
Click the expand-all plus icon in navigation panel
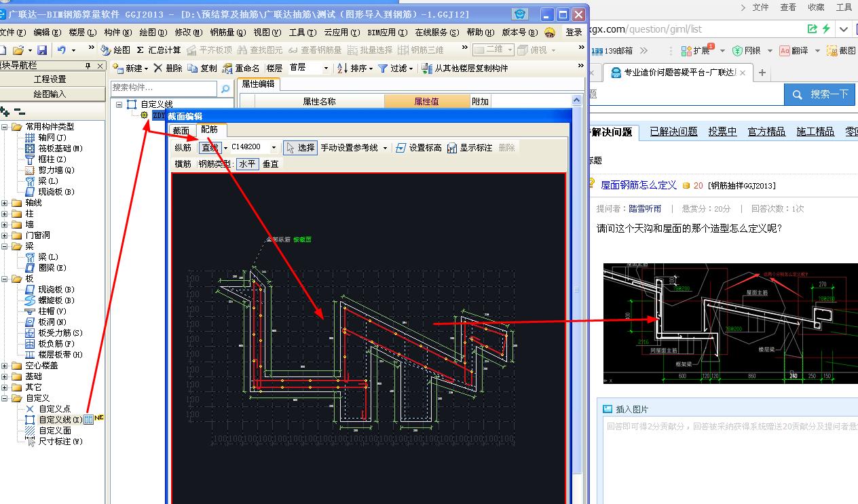pyautogui.click(x=5, y=111)
